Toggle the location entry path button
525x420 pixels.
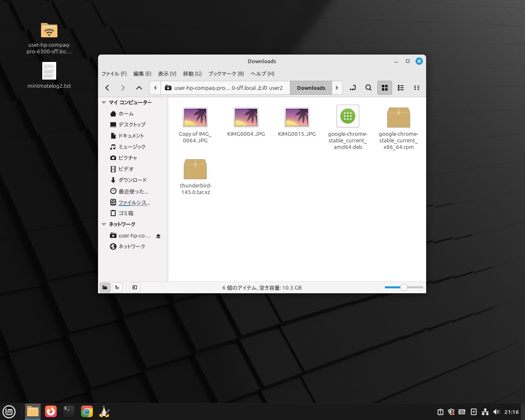(352, 88)
